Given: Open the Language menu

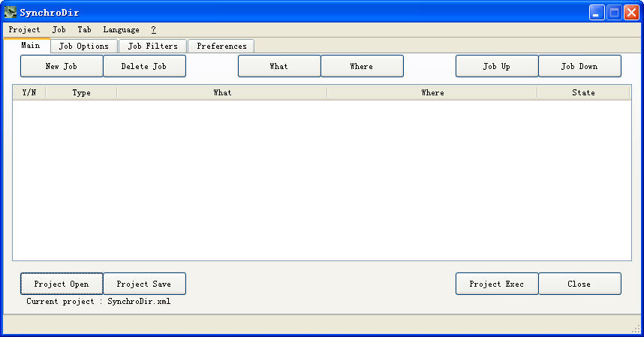Looking at the screenshot, I should pos(121,29).
